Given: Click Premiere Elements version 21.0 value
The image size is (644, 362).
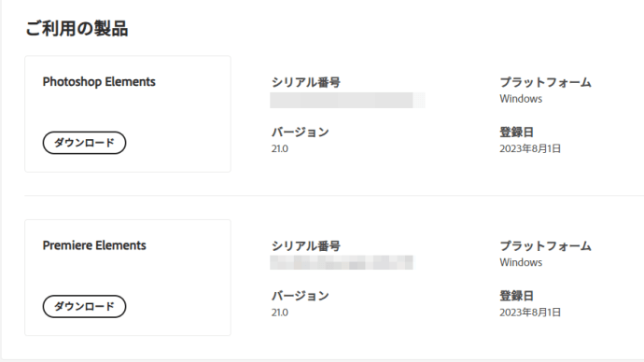Looking at the screenshot, I should pyautogui.click(x=280, y=313).
